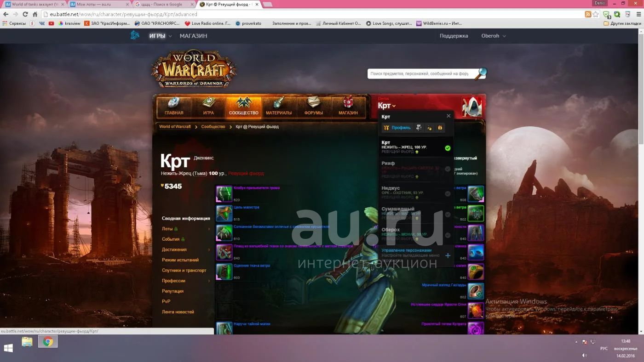Open the Плащ из волшебной ткани item icon
The image size is (644, 362).
click(x=224, y=252)
